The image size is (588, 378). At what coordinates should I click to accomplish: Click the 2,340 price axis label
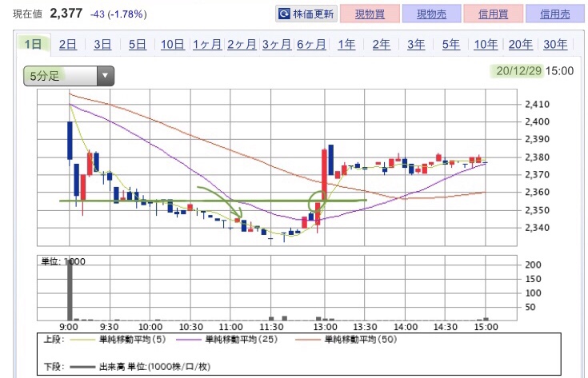pyautogui.click(x=537, y=228)
